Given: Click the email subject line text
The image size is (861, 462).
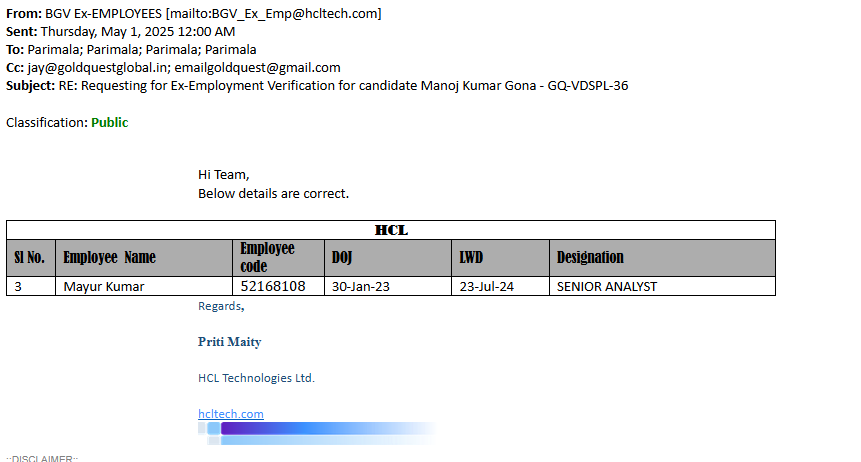Looking at the screenshot, I should (x=354, y=86).
